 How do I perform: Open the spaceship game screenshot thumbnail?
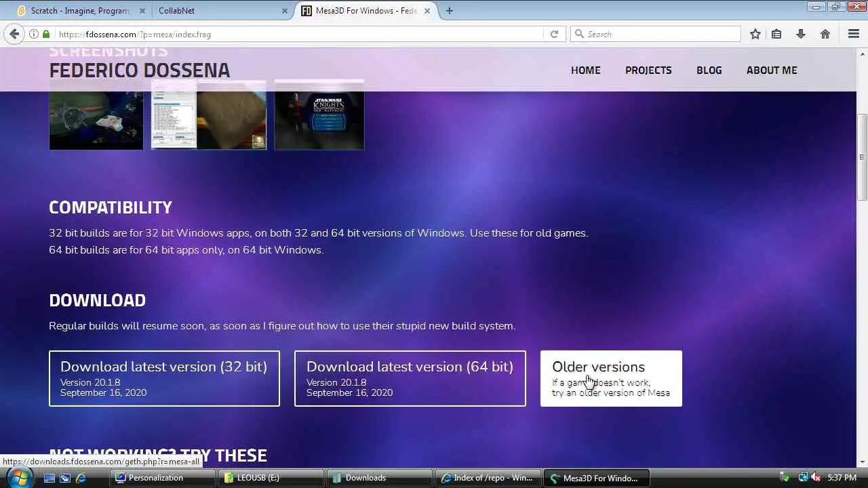tap(96, 115)
